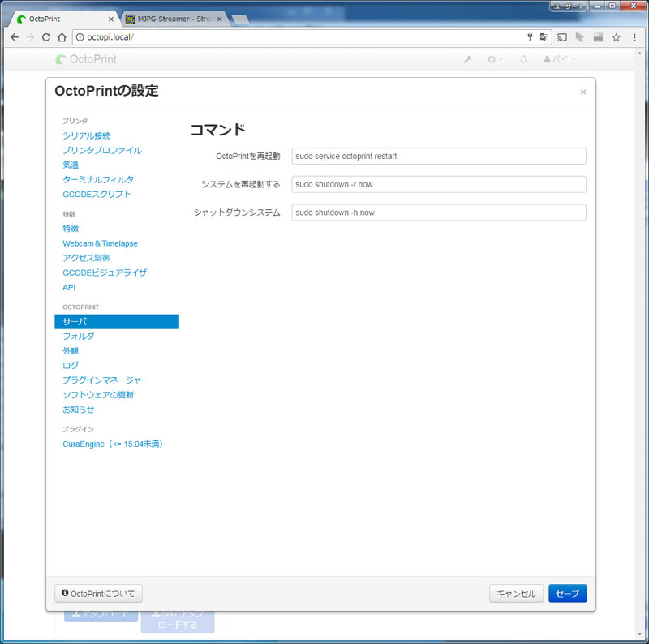Click the browser forward arrow

[x=30, y=37]
